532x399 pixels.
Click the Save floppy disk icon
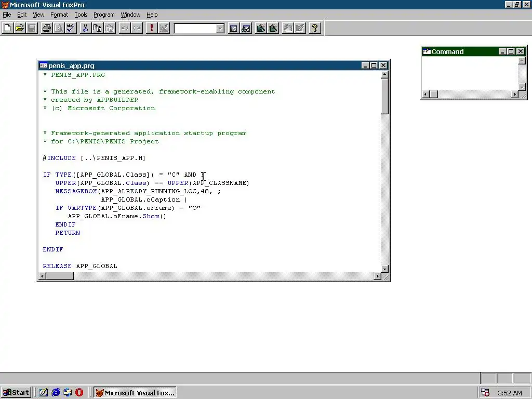(x=32, y=28)
